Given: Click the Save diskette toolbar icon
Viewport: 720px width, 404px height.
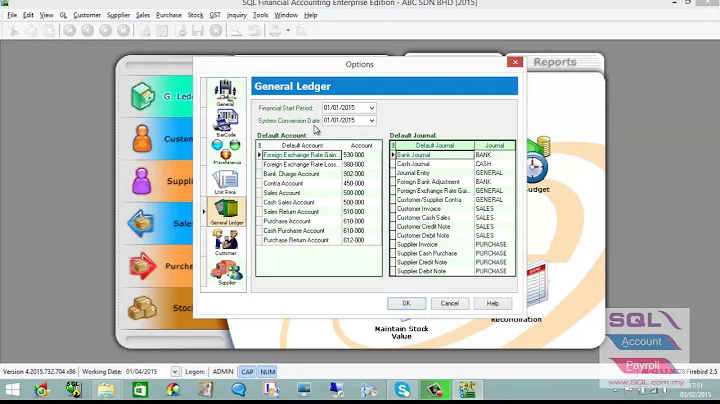Looking at the screenshot, I should point(198,31).
